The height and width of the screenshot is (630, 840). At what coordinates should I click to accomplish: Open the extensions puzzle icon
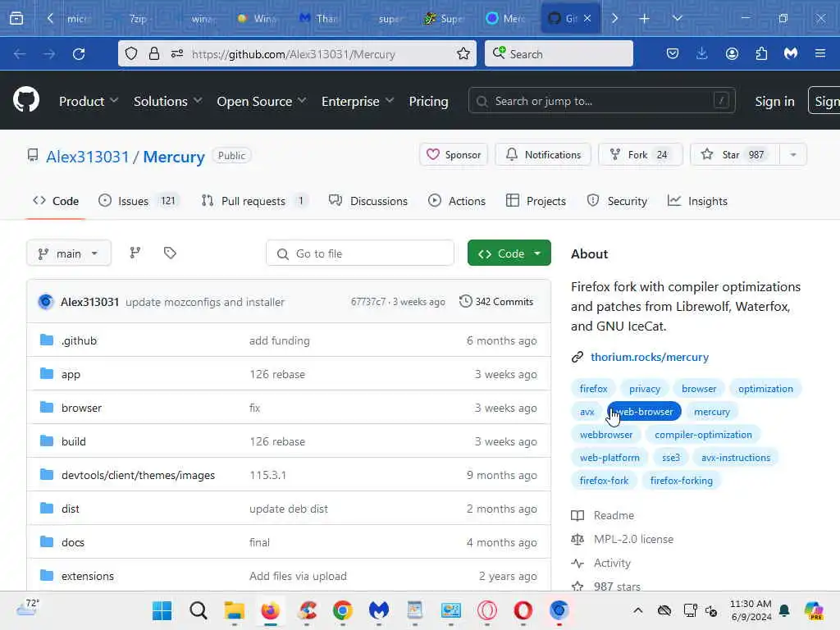coord(761,53)
